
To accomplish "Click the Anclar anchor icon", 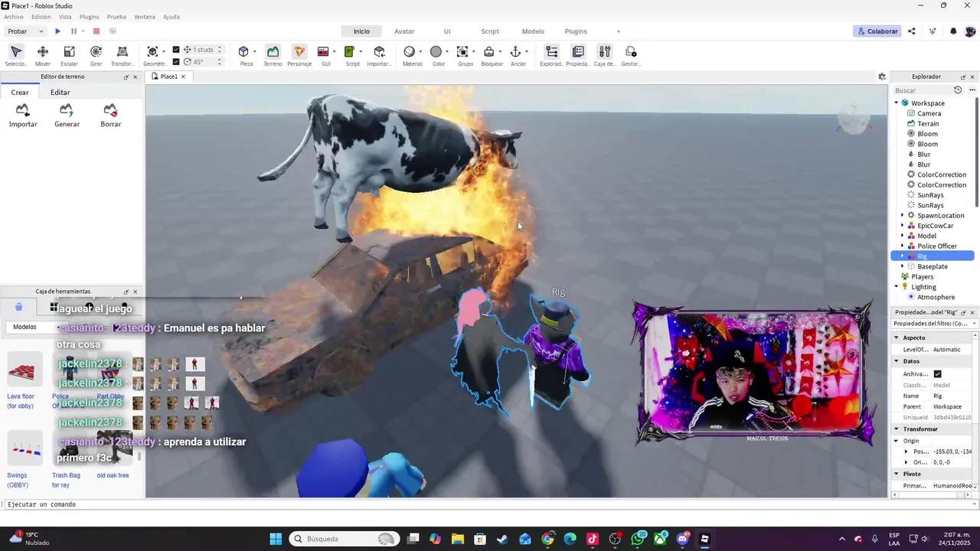I will point(515,52).
